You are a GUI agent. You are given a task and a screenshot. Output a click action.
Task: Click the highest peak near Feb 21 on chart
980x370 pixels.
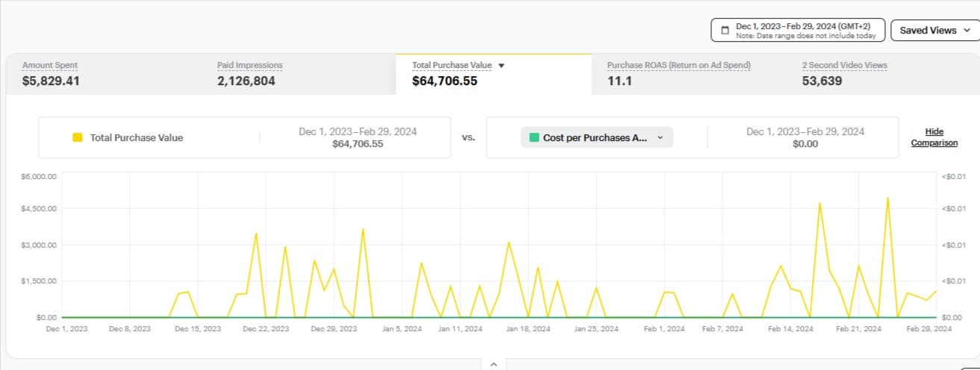[887, 198]
